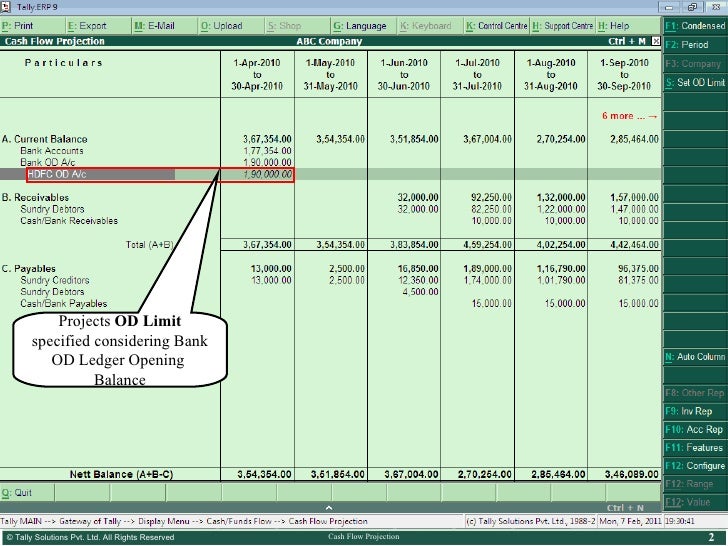Click the time 19:30:41 in status bar
This screenshot has width=728, height=546.
pyautogui.click(x=679, y=521)
